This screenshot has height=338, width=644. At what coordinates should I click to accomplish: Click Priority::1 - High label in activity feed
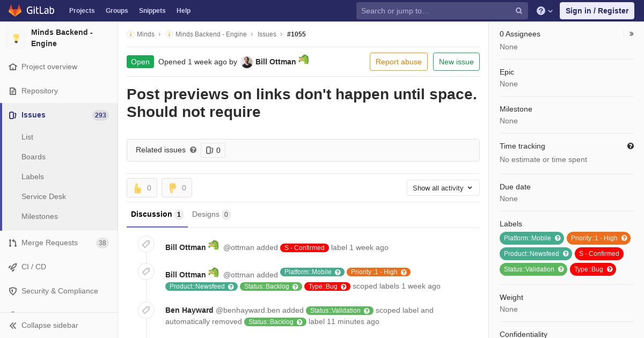click(378, 272)
